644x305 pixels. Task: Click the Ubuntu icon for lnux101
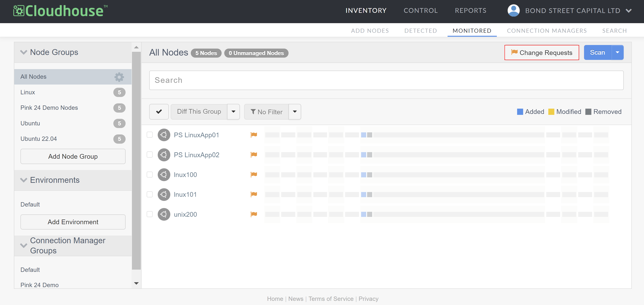[164, 194]
